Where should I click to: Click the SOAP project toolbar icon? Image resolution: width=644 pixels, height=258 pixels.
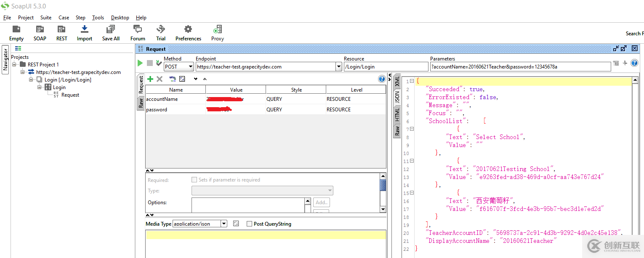(40, 33)
